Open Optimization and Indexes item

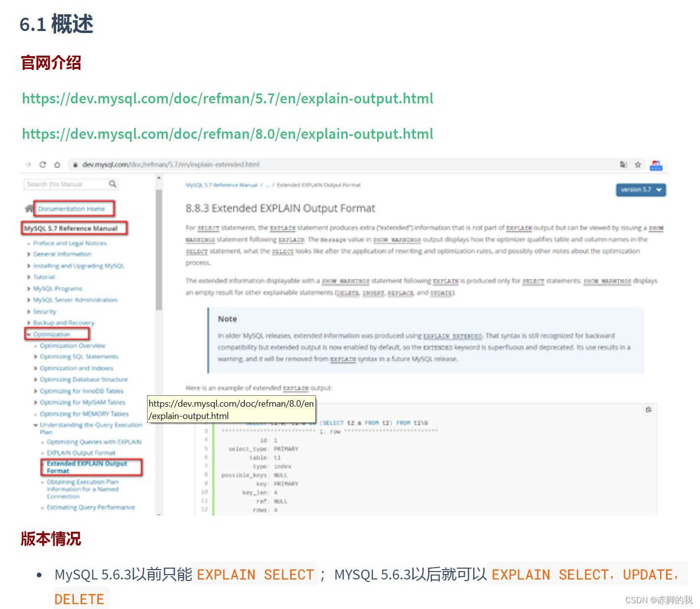coord(77,368)
